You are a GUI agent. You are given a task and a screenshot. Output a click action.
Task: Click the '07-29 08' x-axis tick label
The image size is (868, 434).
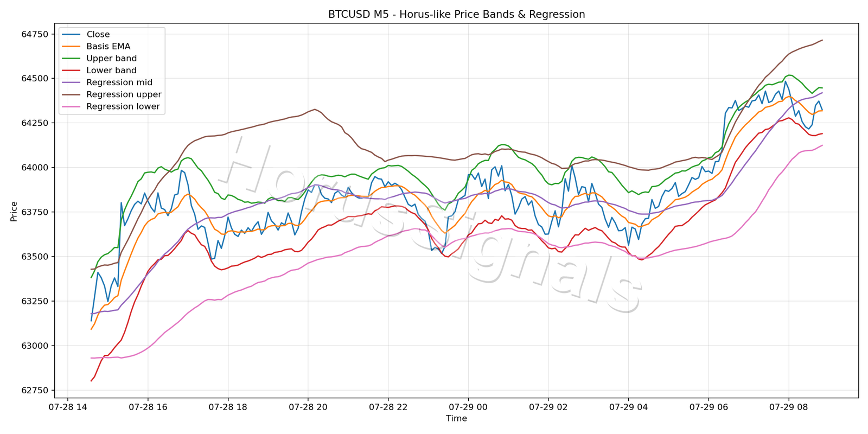coord(788,406)
